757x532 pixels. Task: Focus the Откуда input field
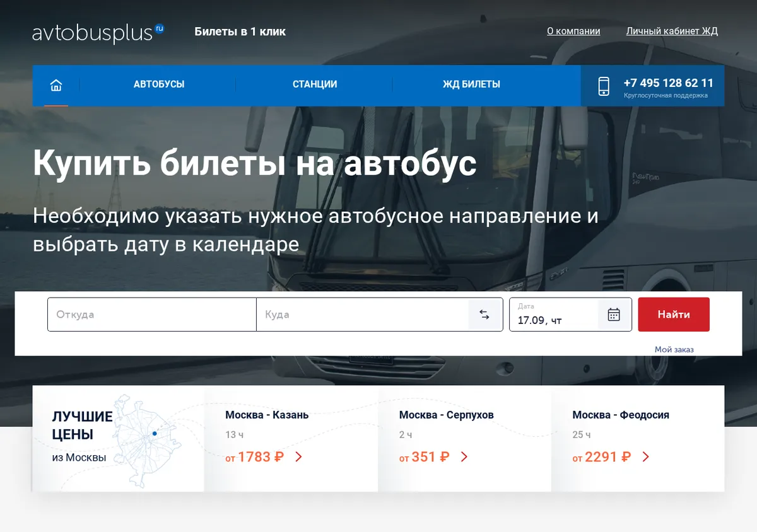click(x=152, y=315)
